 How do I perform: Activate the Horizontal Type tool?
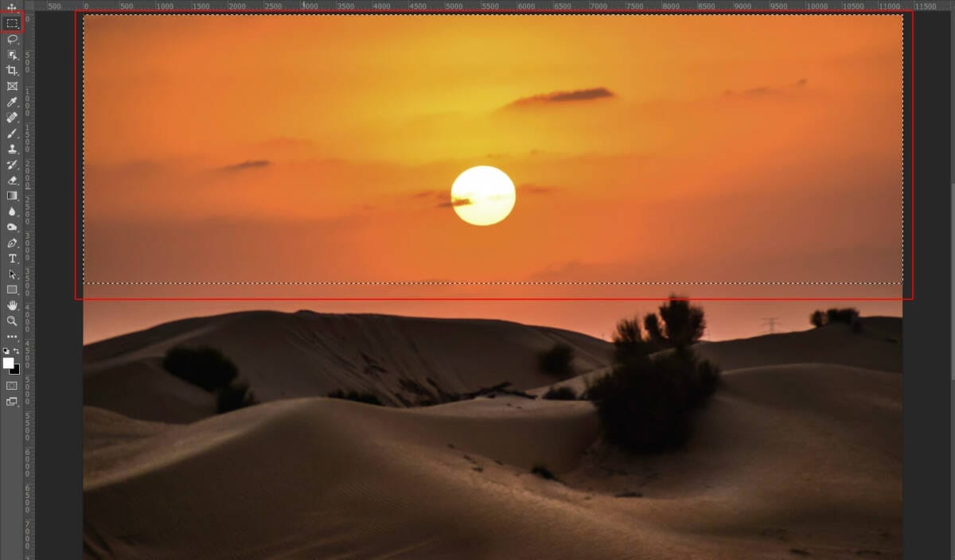point(12,259)
